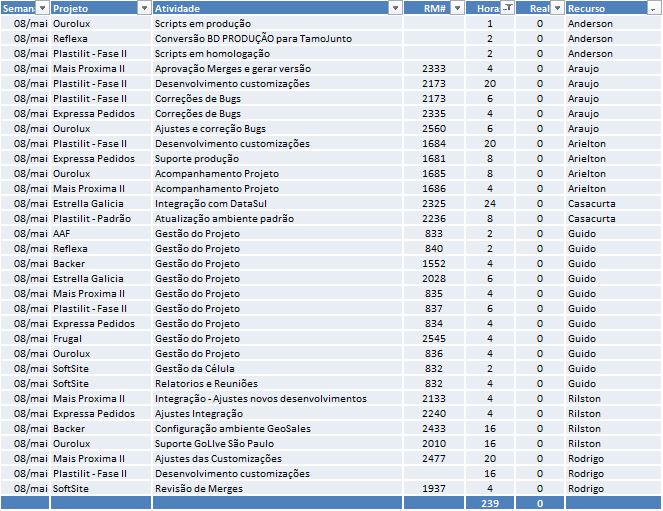Click RM# cell 2433

click(434, 429)
